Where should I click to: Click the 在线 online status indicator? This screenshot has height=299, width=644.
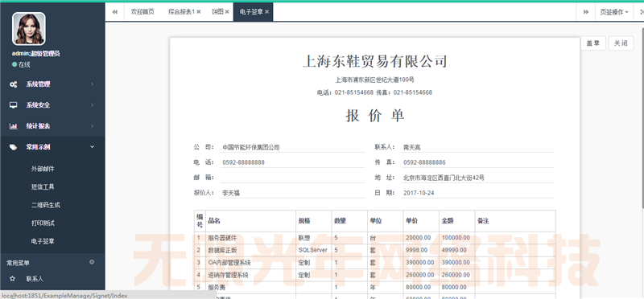22,64
